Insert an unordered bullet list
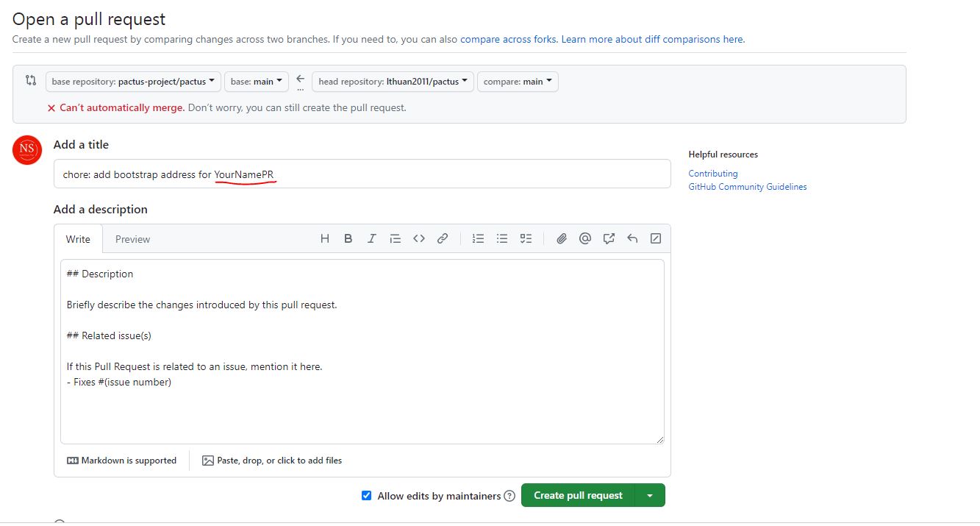The image size is (980, 526). [x=502, y=238]
